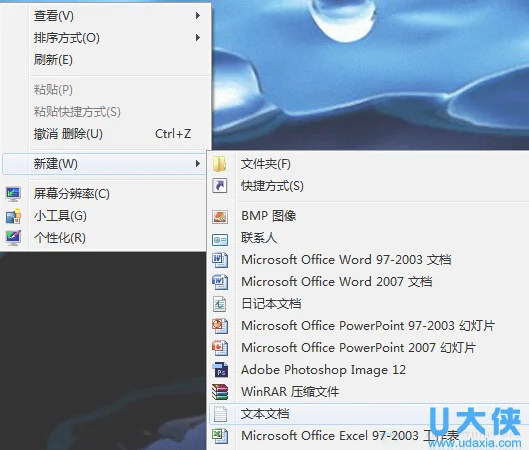Click the 个性化 personalization icon
The width and height of the screenshot is (529, 450).
(13, 238)
